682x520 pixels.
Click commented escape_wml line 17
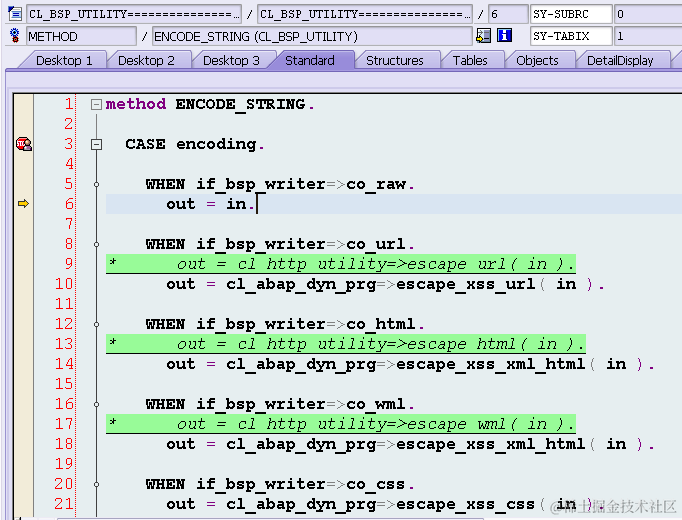point(341,424)
